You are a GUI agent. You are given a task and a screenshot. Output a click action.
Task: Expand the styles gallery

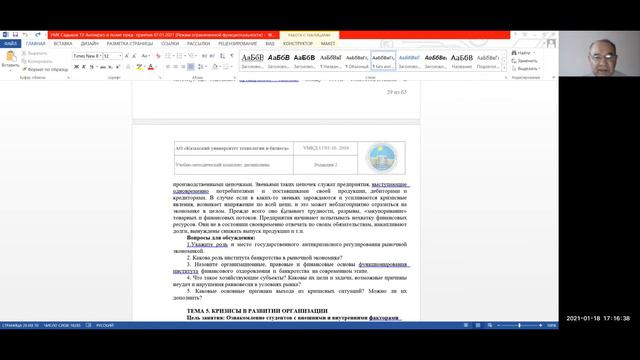(x=504, y=68)
